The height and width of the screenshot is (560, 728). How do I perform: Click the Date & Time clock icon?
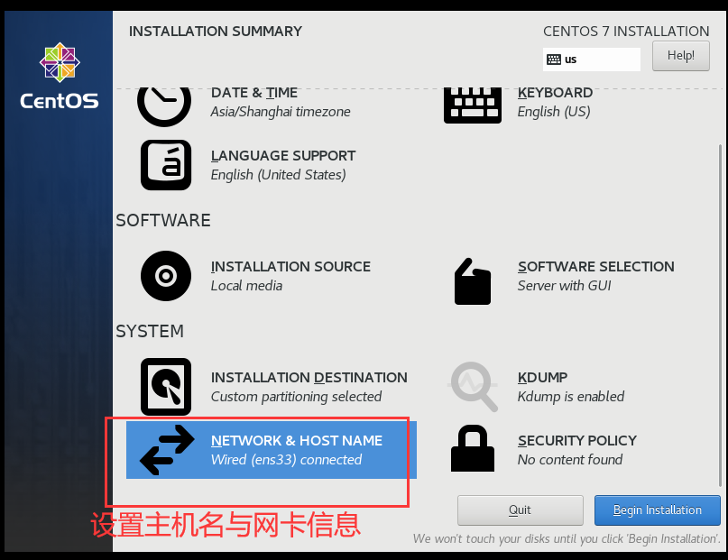click(164, 106)
